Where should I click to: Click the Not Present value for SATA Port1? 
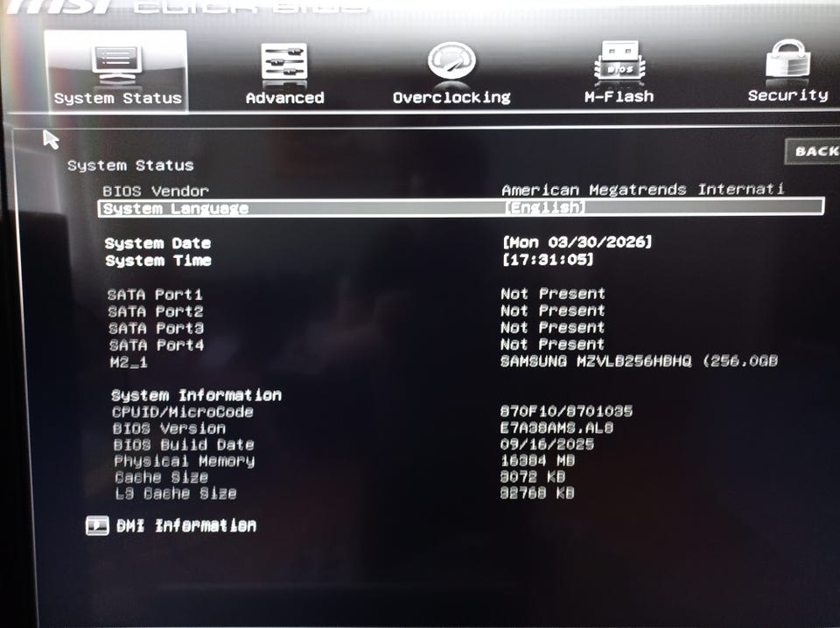[x=553, y=294]
